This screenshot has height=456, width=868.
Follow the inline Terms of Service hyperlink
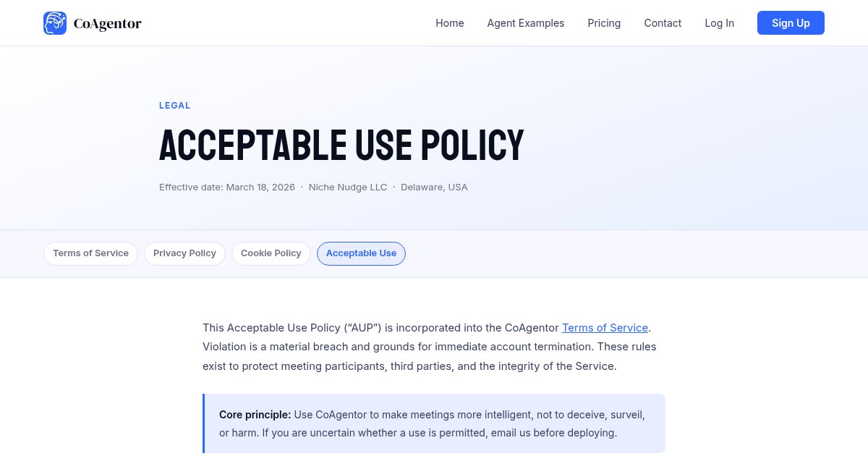click(605, 328)
